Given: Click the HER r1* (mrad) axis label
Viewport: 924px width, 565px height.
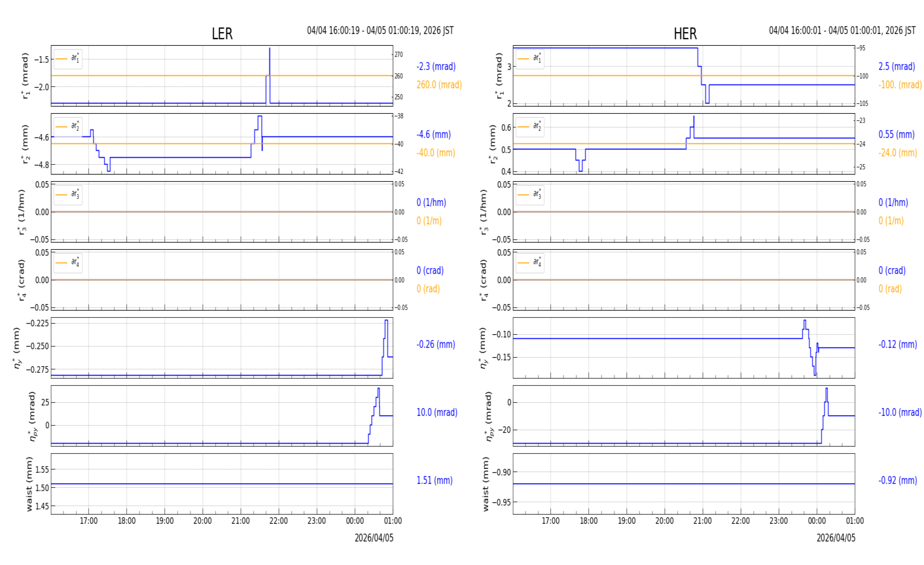Looking at the screenshot, I should [499, 76].
